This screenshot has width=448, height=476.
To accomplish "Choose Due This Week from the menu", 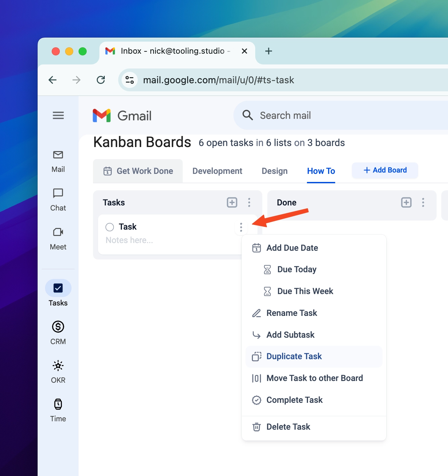I will (x=314, y=291).
